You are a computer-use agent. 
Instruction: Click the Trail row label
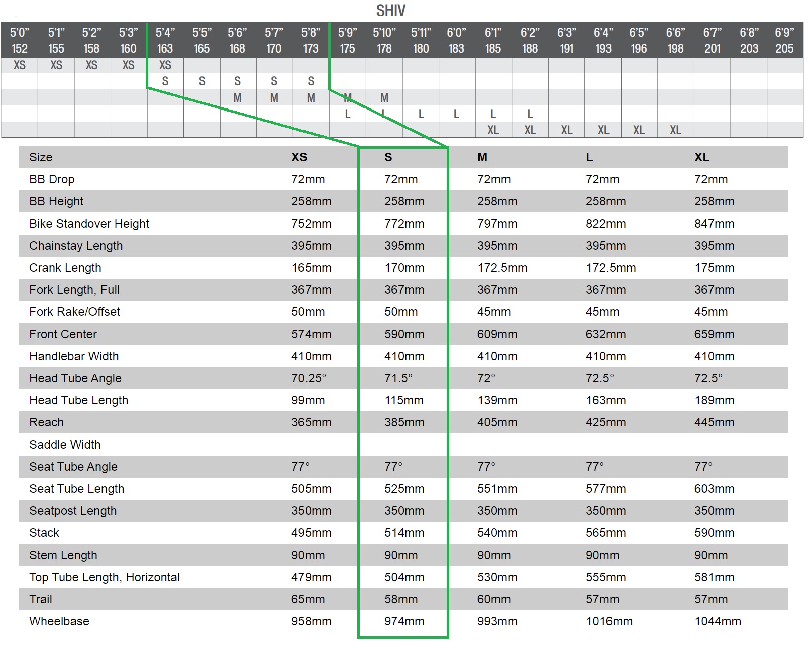[41, 599]
